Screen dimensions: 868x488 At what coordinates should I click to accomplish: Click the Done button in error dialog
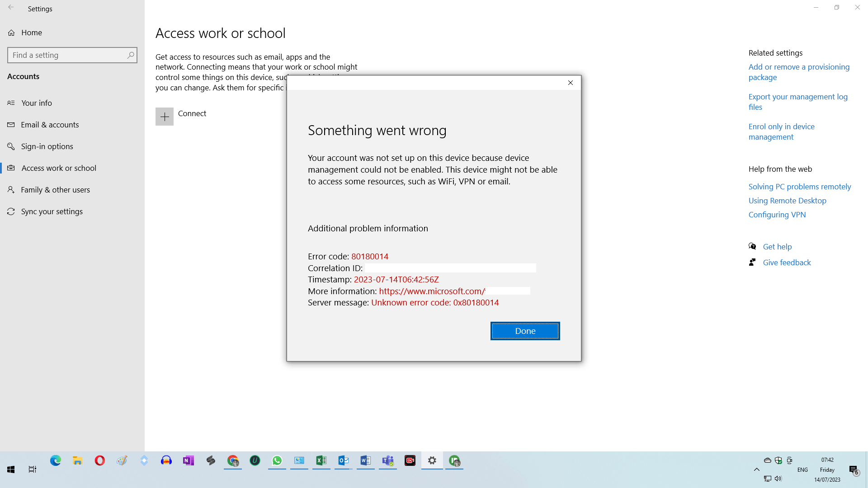[x=525, y=331]
